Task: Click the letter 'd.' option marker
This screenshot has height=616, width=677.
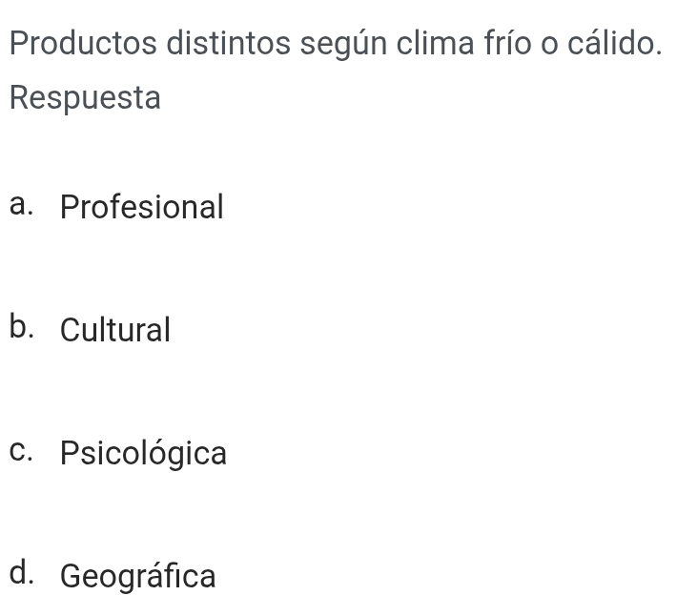Action: [25, 575]
